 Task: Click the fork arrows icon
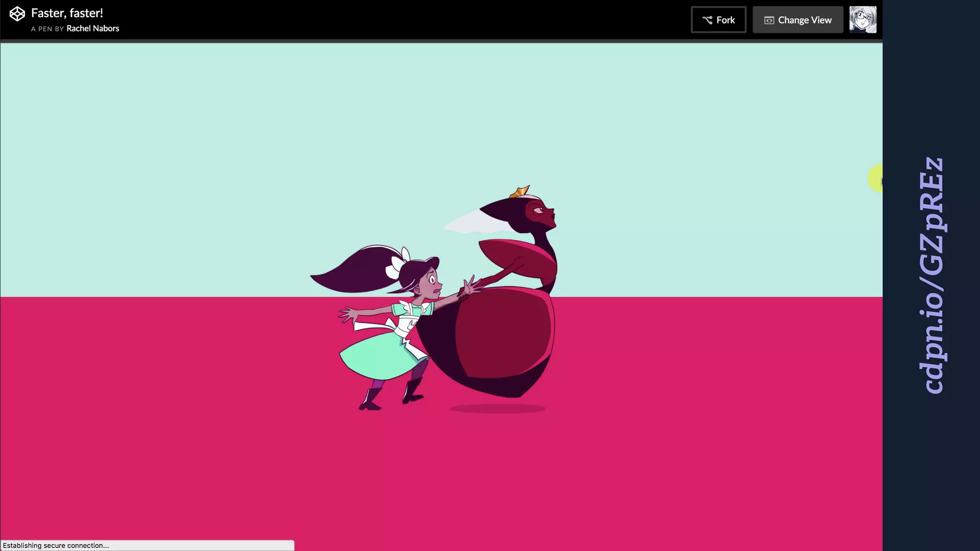[x=707, y=20]
